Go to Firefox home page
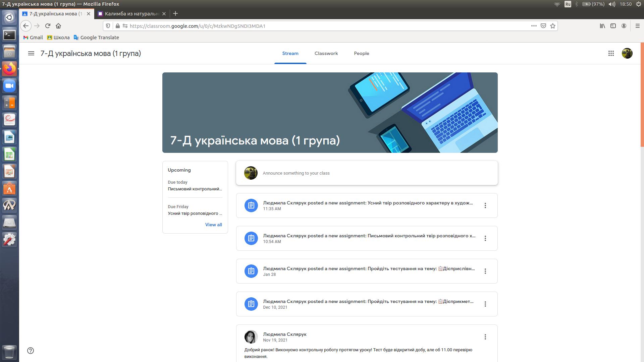 click(x=58, y=26)
